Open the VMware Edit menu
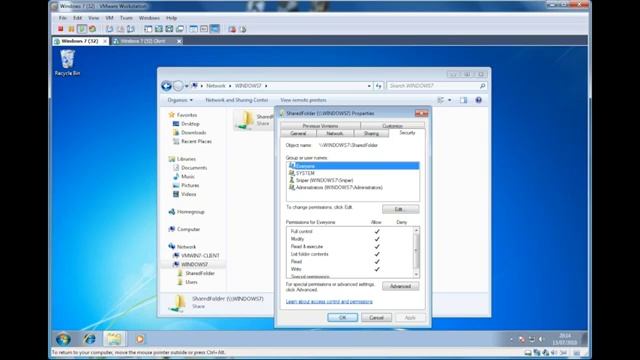640x360 pixels. pos(78,18)
